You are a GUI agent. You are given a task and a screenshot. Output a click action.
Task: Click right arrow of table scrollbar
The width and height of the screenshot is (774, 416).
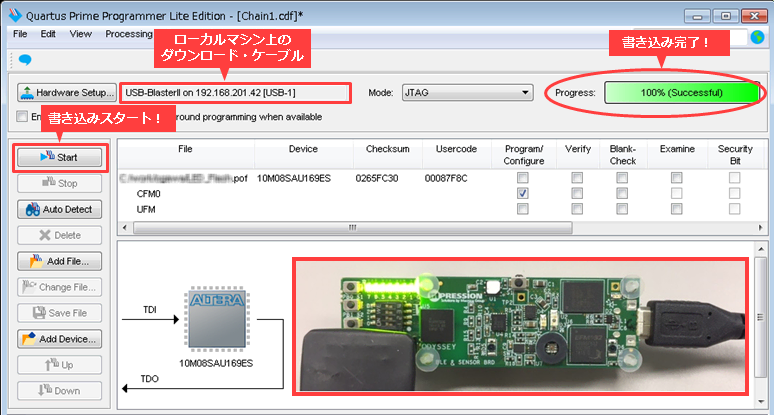click(x=760, y=227)
